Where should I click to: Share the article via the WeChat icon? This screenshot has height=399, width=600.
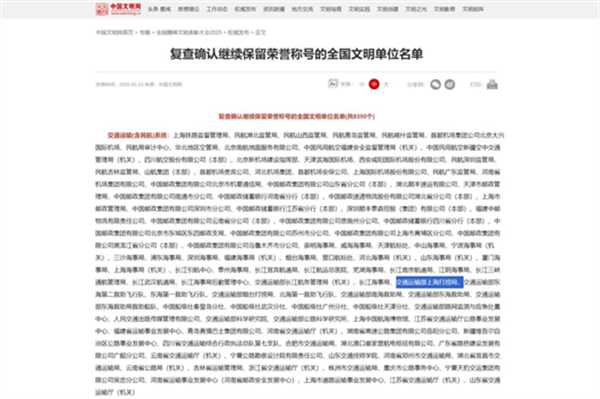click(x=435, y=84)
